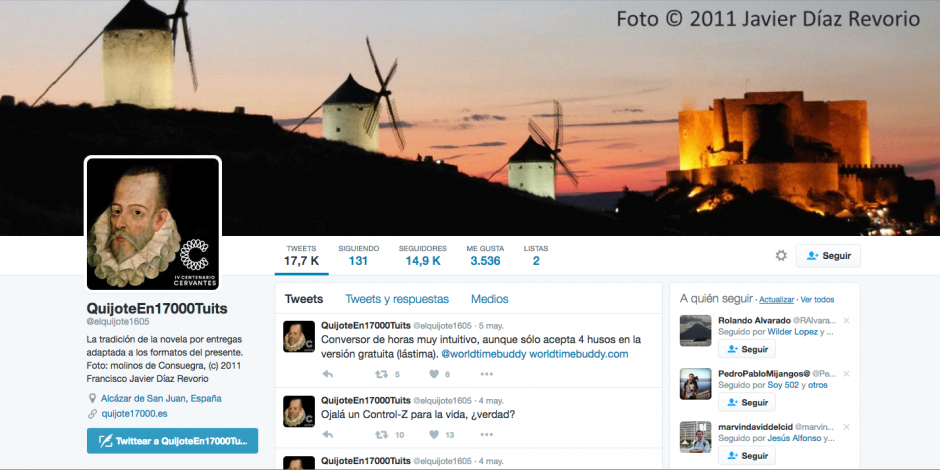Open Rolando Alvarado profile name
940x470 pixels.
tap(754, 321)
